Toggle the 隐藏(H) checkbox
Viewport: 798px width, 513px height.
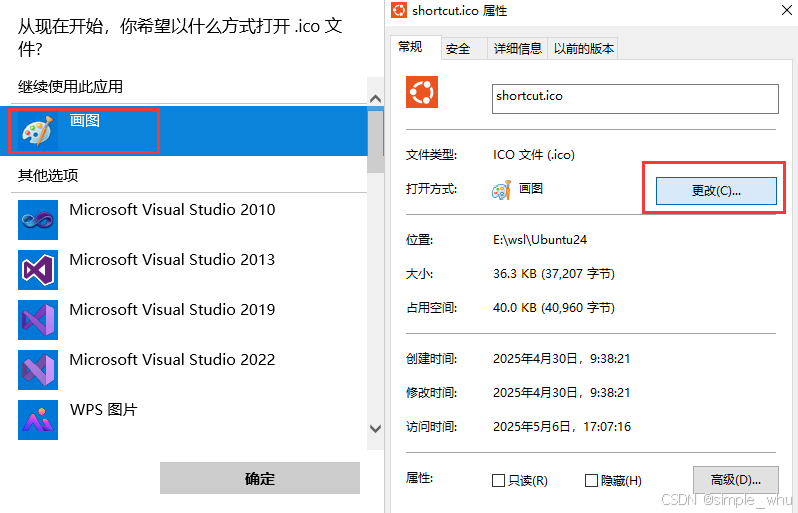tap(591, 480)
